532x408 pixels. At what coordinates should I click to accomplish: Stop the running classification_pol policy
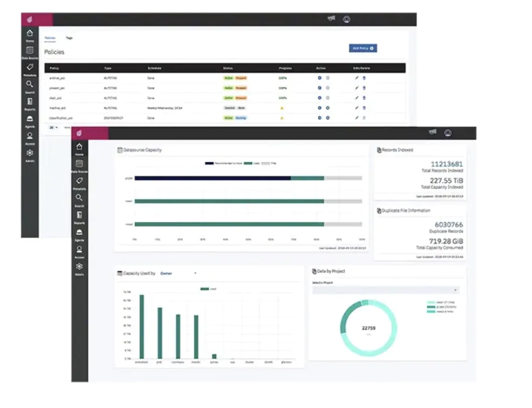(328, 118)
